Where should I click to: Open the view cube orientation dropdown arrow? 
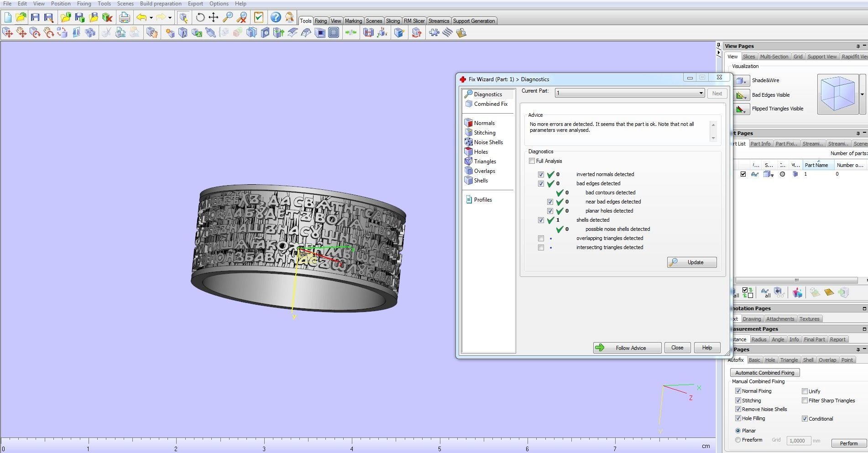(862, 94)
